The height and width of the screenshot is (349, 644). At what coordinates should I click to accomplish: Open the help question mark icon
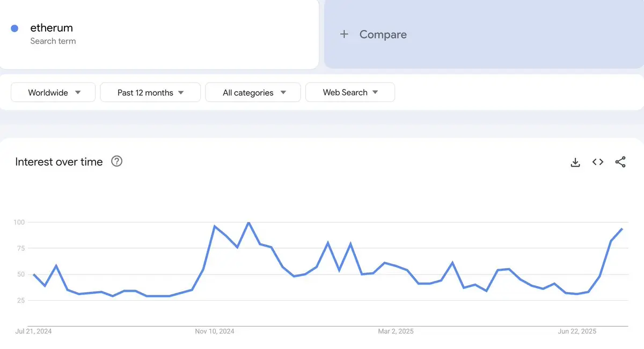pyautogui.click(x=116, y=161)
